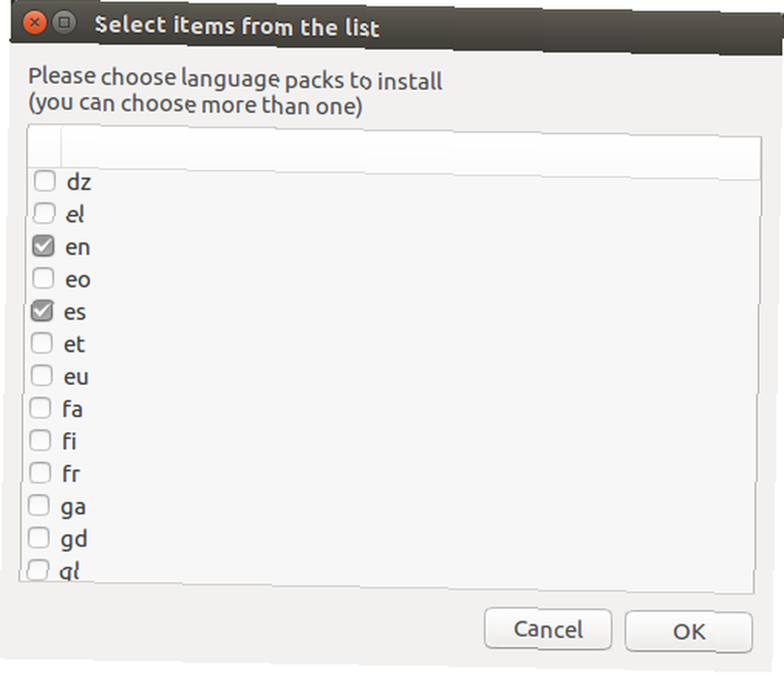Enable the fa language checkbox
The width and height of the screenshot is (784, 675).
pos(40,408)
